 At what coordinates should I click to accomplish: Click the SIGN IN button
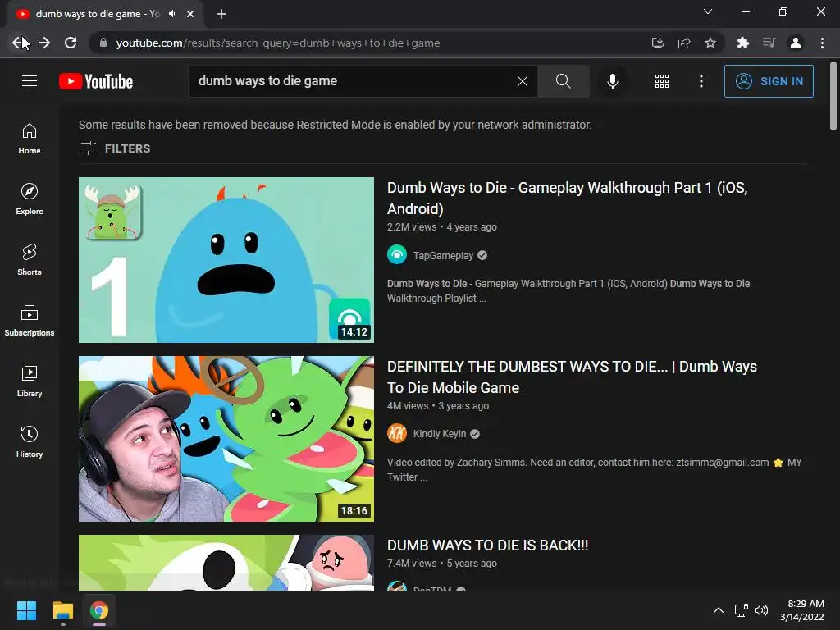(769, 81)
